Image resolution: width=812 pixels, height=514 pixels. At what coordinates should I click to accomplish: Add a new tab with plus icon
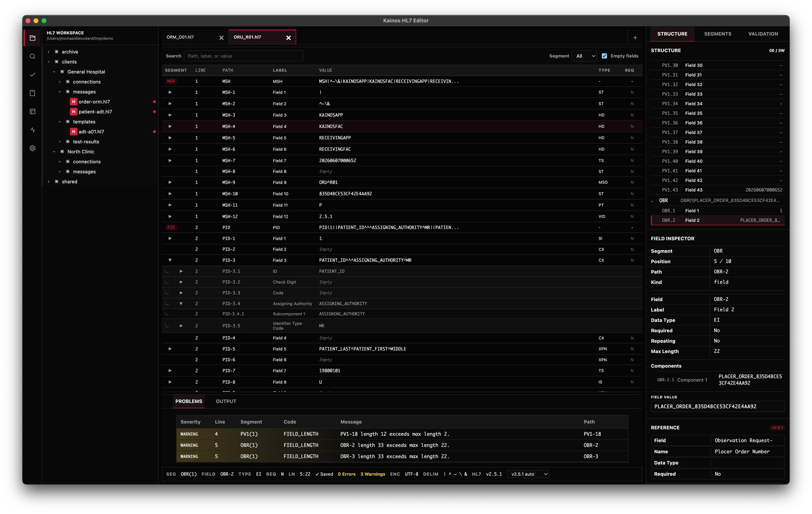[635, 38]
